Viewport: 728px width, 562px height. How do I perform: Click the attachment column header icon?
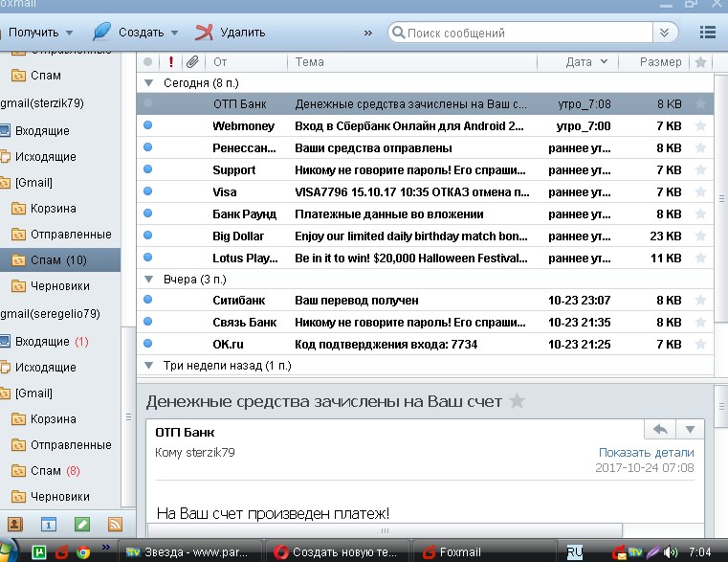(x=192, y=62)
